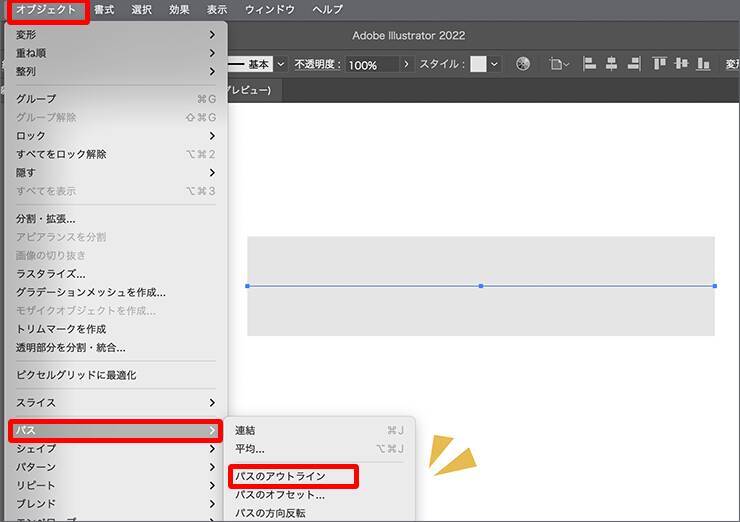Expand the 不透明度 opacity arrow
This screenshot has height=522, width=740.
pos(406,64)
